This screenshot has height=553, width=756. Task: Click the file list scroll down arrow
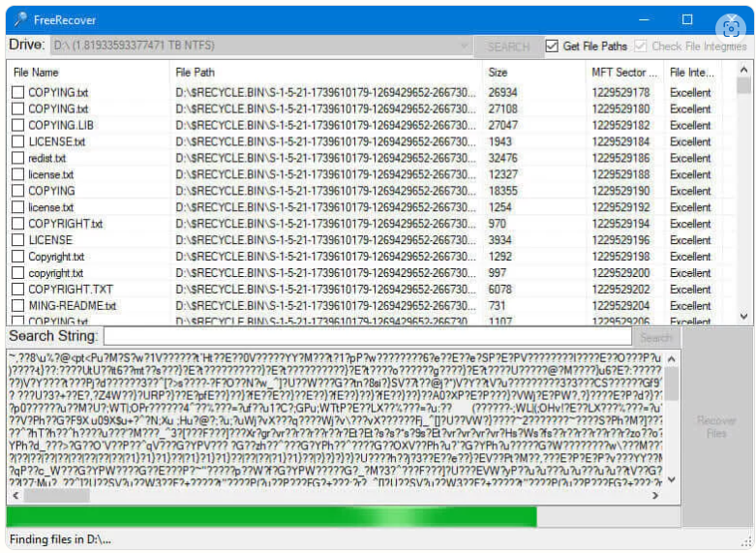tap(744, 316)
